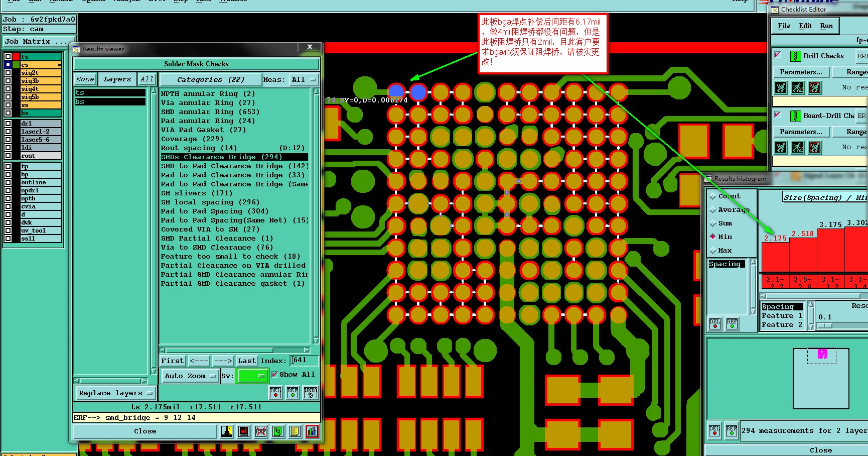Open the Sv green severity dropdown
This screenshot has width=868, height=456.
(253, 376)
